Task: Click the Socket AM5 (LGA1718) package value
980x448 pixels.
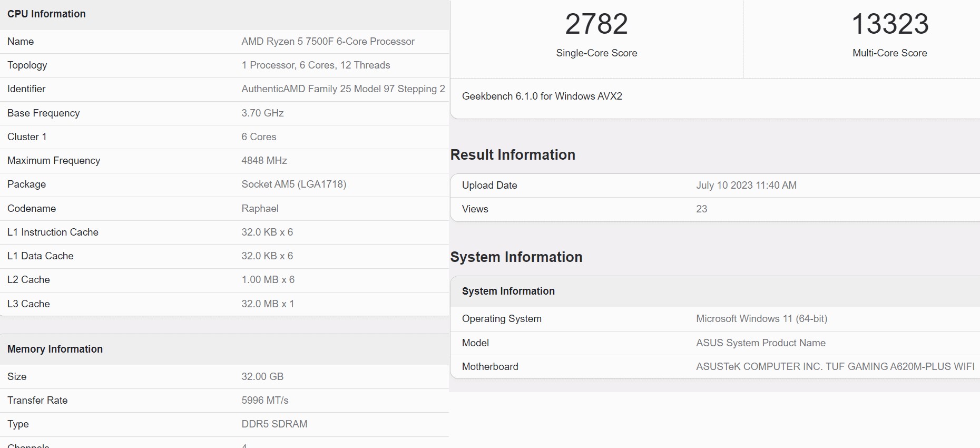Action: pos(293,184)
